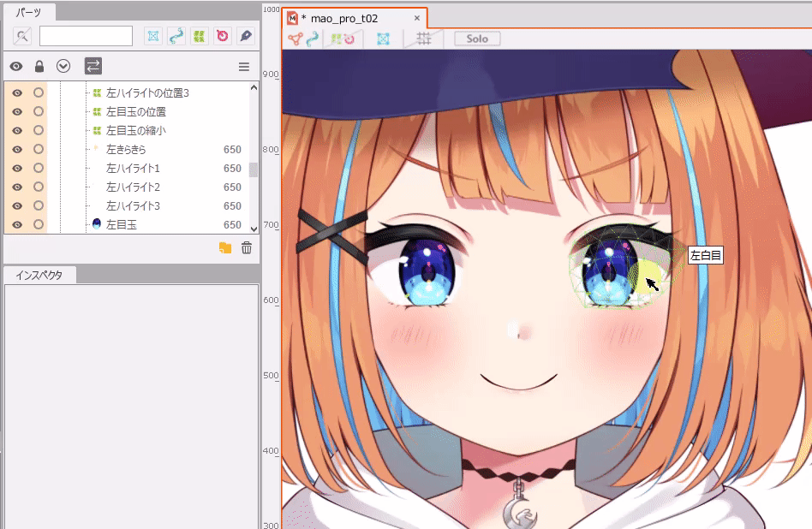
Task: Click the swap arrows display toggle button
Action: click(x=93, y=66)
